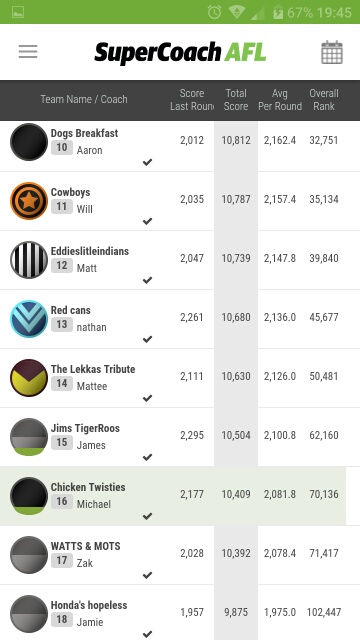Viewport: 360px width, 640px height.
Task: Click the checkmark under Jims TigerRoos row
Action: pos(147,457)
